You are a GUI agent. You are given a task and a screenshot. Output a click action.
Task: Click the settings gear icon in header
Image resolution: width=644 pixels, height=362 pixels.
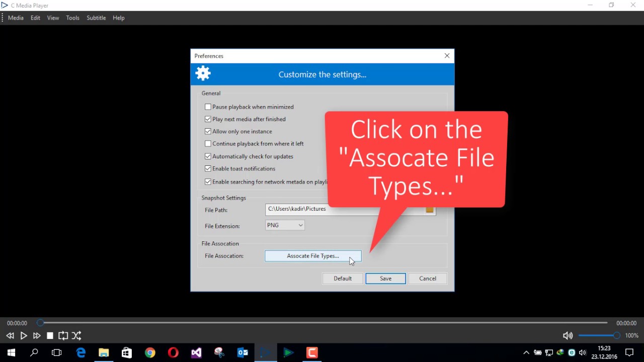[203, 73]
